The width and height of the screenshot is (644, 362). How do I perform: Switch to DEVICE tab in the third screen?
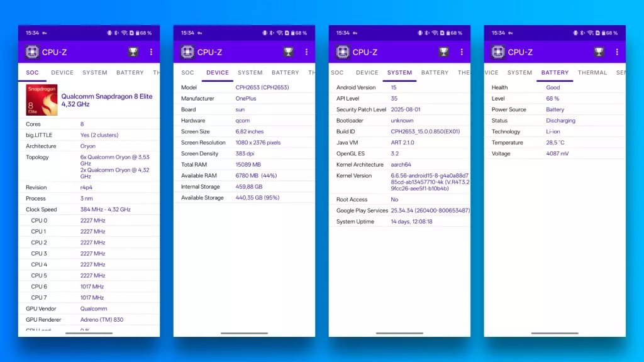tap(367, 73)
